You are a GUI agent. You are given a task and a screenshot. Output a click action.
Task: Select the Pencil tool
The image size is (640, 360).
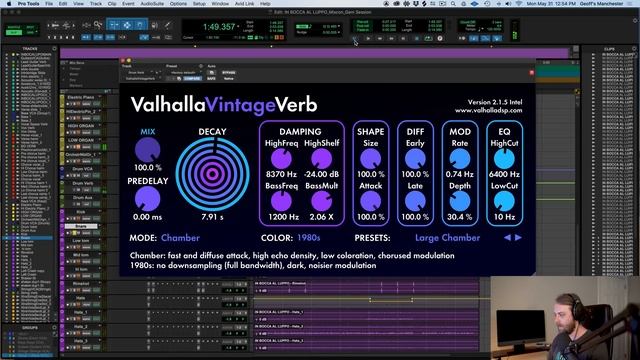(x=167, y=25)
